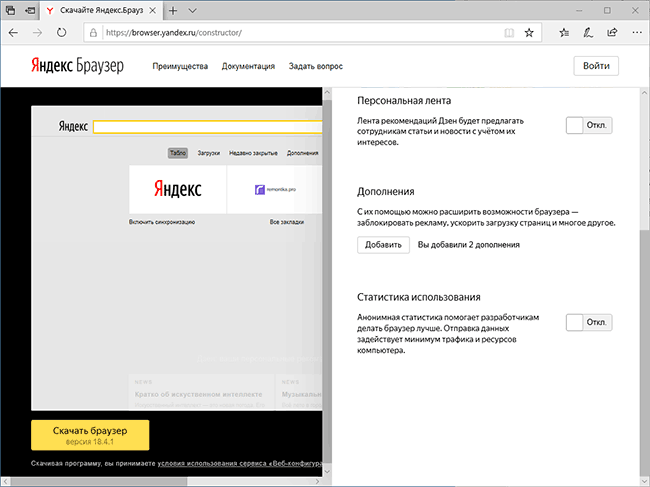Open the Преимущества menu item
The image size is (650, 487).
point(180,66)
